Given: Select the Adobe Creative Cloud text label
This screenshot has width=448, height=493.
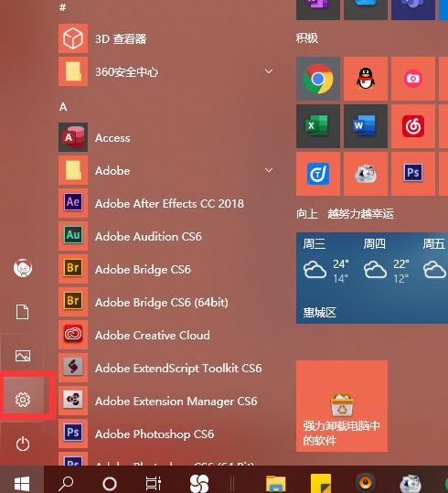Looking at the screenshot, I should tap(153, 335).
